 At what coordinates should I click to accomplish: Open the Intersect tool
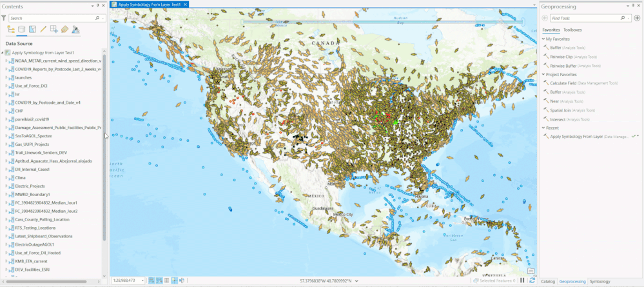click(x=558, y=119)
